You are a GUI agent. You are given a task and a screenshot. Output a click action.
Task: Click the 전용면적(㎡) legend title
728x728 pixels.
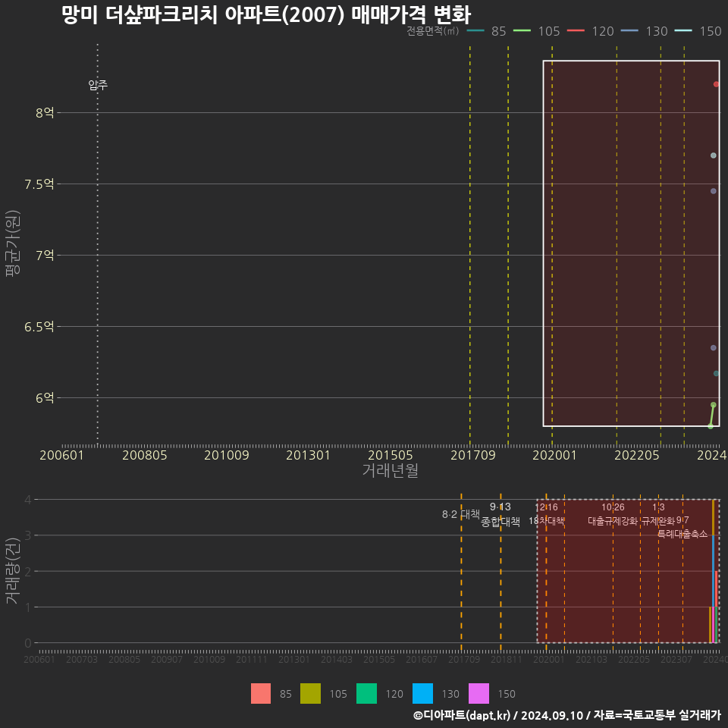click(433, 31)
